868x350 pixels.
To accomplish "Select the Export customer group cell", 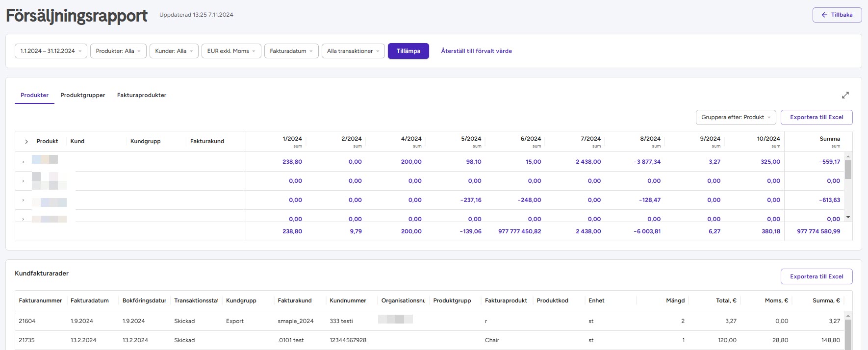I will coord(234,321).
